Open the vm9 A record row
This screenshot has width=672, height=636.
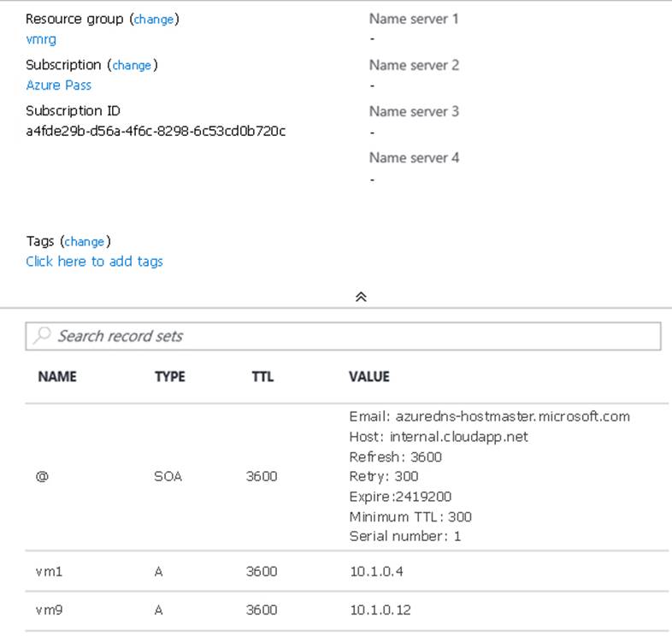49,609
